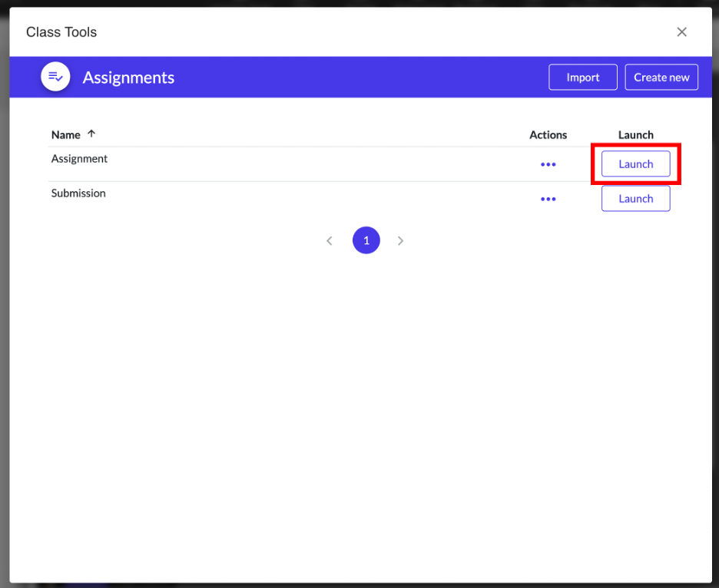Go to the previous page with the left chevron
This screenshot has height=588, width=719.
(x=330, y=241)
